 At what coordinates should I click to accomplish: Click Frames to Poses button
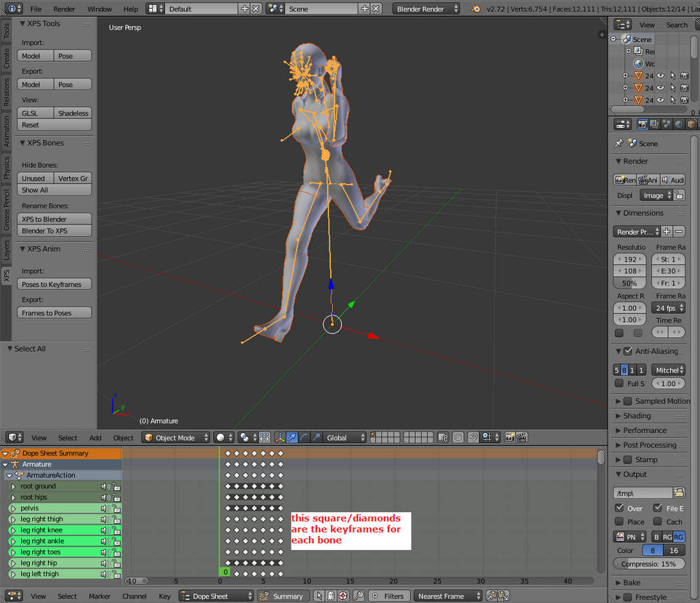55,313
